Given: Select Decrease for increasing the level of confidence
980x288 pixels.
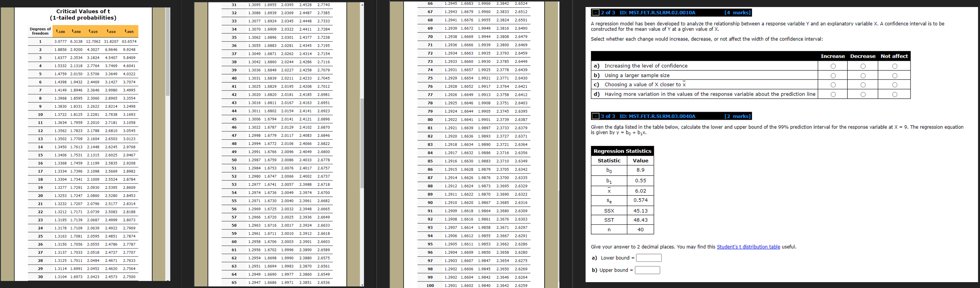Looking at the screenshot, I should pos(863,66).
